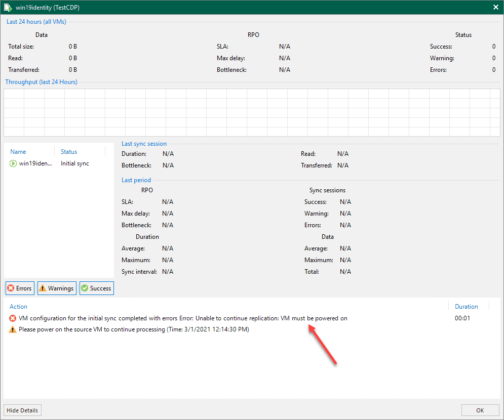The width and height of the screenshot is (504, 420).
Task: Click the red error icon on VM configuration row
Action: pos(13,318)
